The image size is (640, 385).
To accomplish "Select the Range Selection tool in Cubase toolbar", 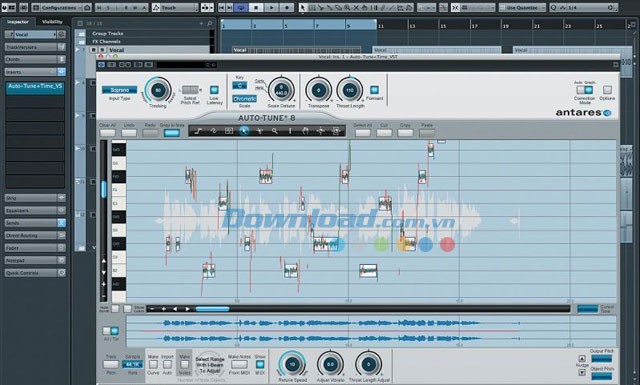I will tap(312, 7).
